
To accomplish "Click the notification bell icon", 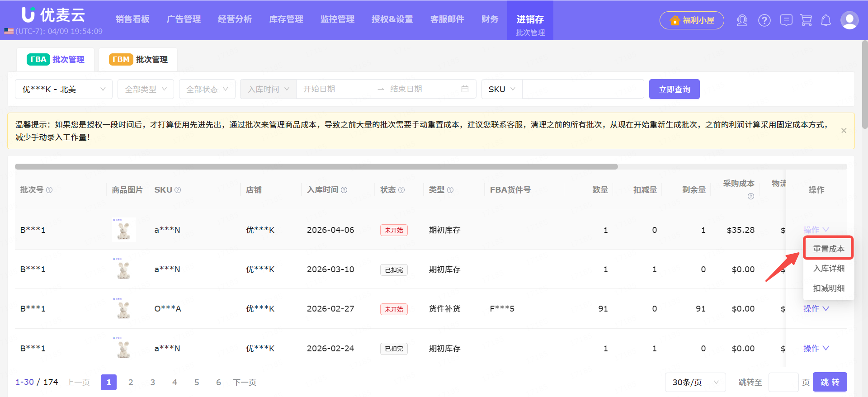I will (826, 20).
